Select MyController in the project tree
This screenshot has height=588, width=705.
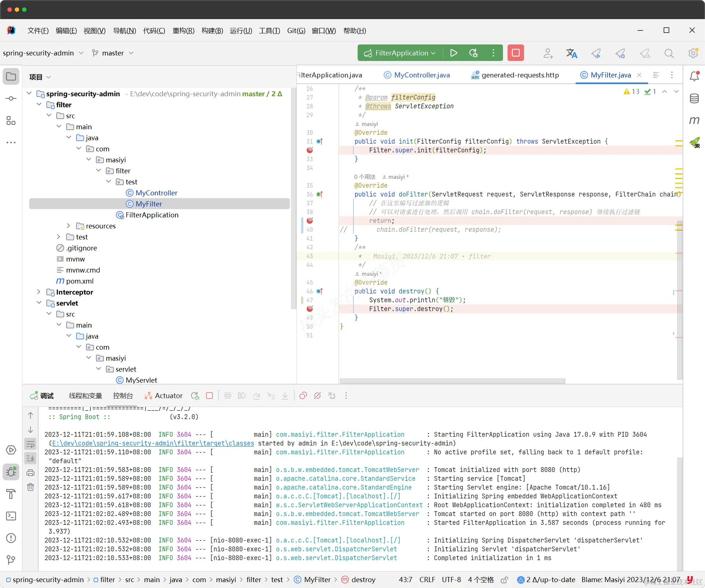pyautogui.click(x=156, y=193)
